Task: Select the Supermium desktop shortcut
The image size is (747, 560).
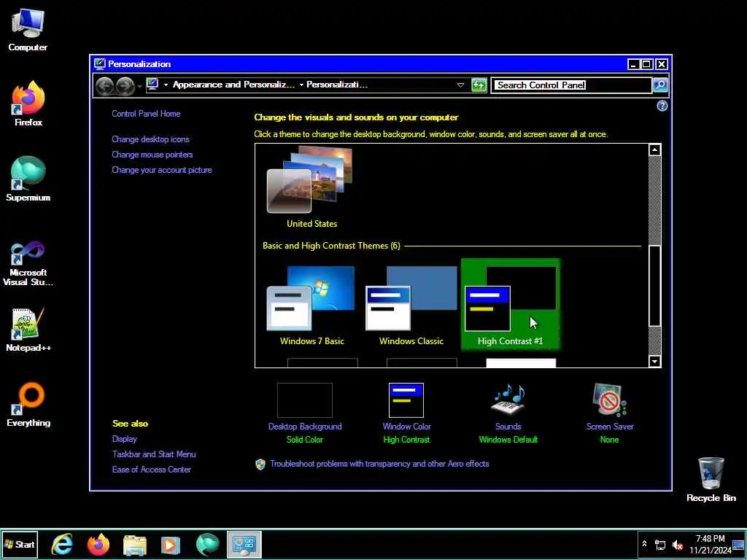Action: tap(28, 179)
